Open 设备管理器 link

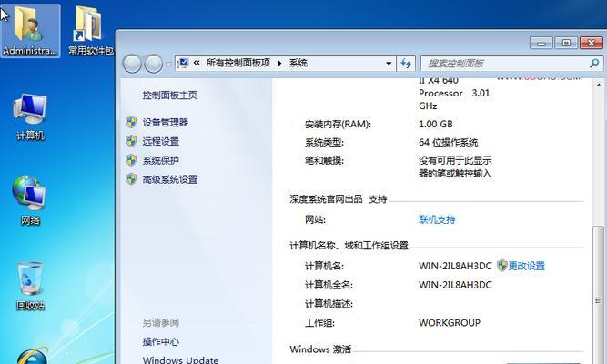166,122
